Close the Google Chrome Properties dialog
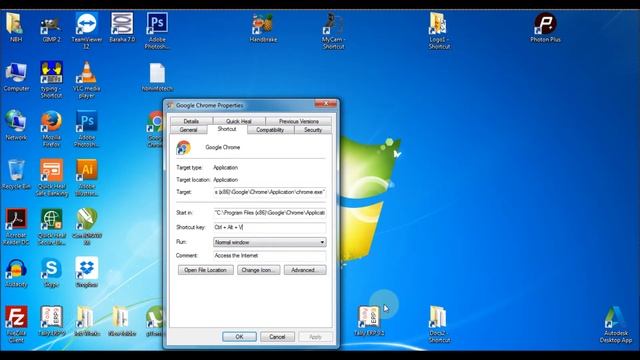Screen dimensions: 640x360 pyautogui.click(x=326, y=104)
